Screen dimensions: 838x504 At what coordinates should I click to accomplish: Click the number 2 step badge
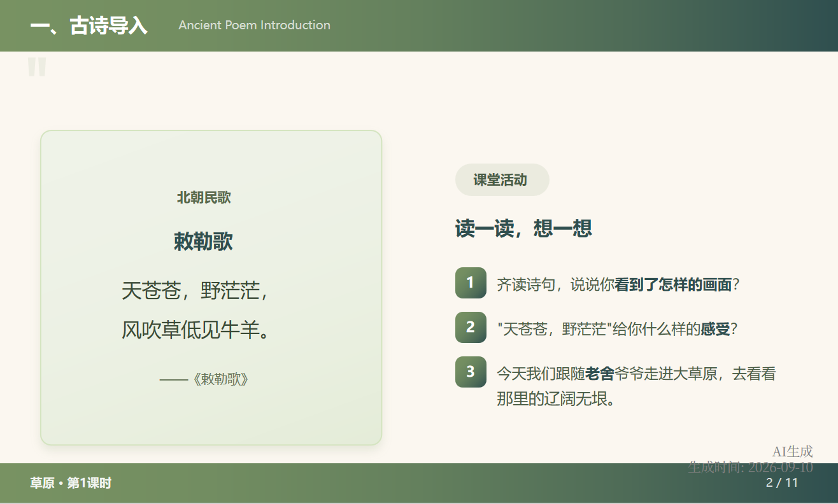click(471, 327)
